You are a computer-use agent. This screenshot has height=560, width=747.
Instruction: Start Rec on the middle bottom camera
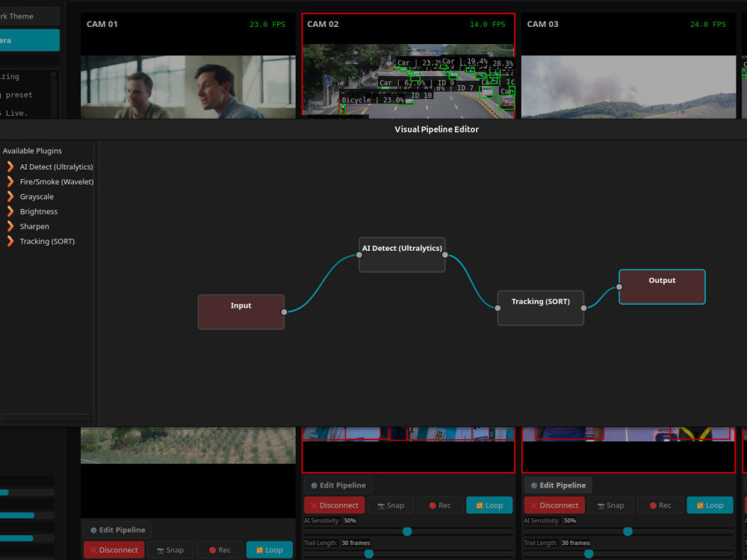click(440, 505)
